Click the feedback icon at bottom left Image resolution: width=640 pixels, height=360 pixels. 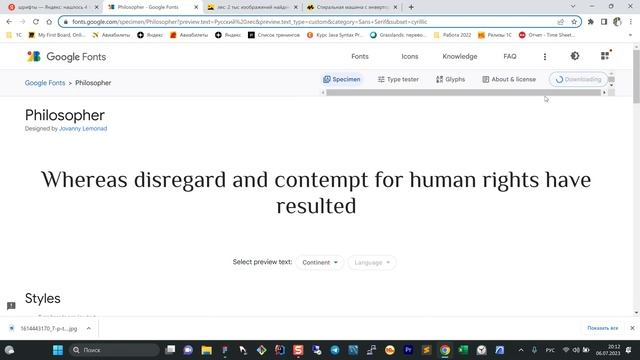tap(11, 305)
